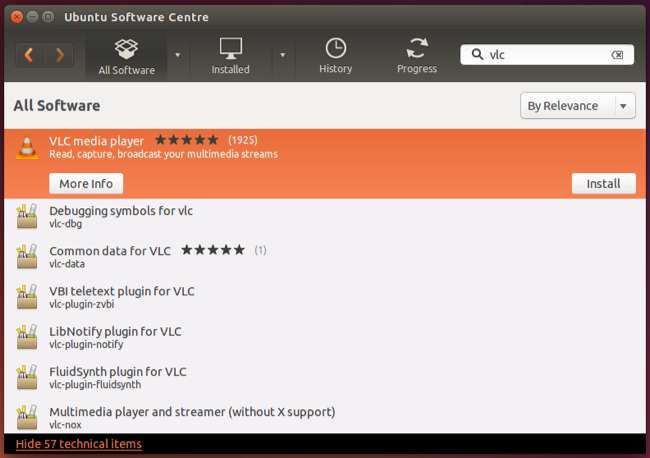Go back with the left arrow button
This screenshot has height=458, width=650.
(29, 55)
